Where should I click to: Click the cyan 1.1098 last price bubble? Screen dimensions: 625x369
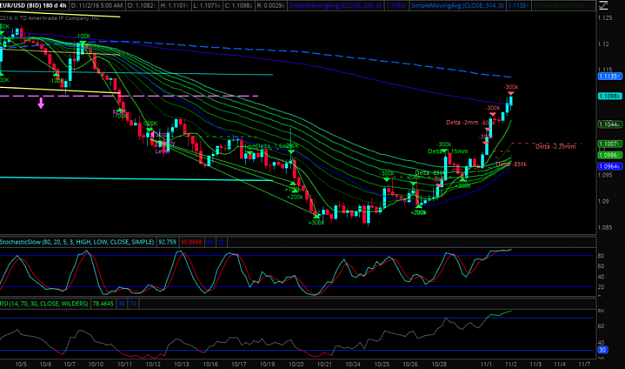(609, 96)
